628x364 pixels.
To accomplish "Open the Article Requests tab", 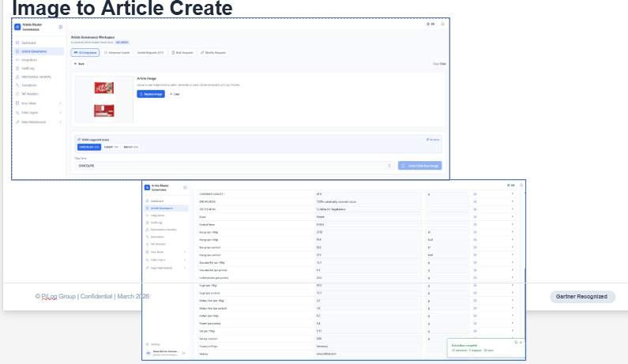I will coord(151,52).
